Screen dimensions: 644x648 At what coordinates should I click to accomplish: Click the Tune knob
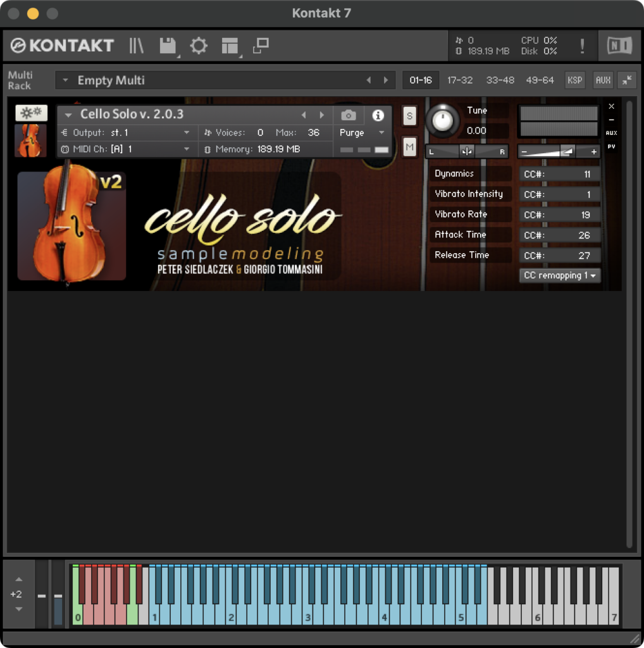tap(442, 121)
